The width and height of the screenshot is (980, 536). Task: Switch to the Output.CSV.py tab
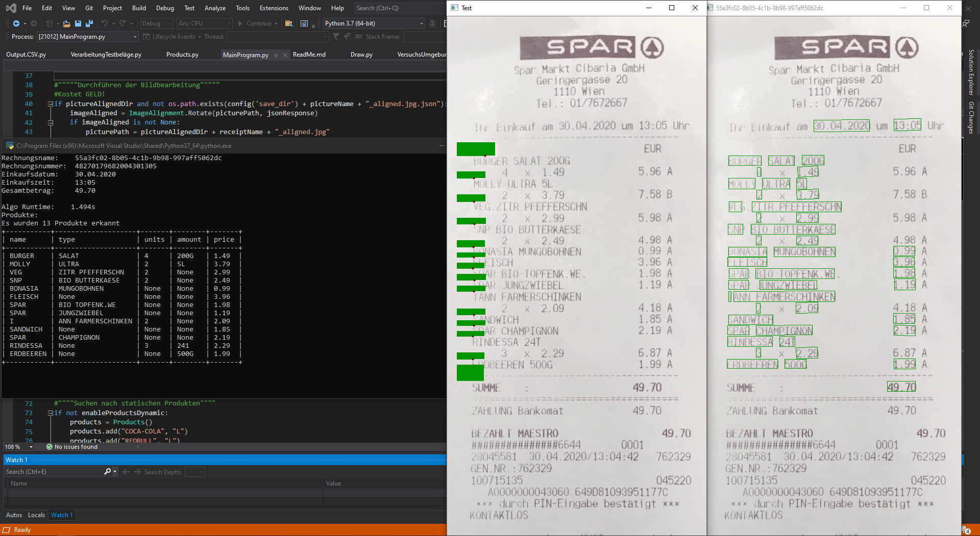26,55
